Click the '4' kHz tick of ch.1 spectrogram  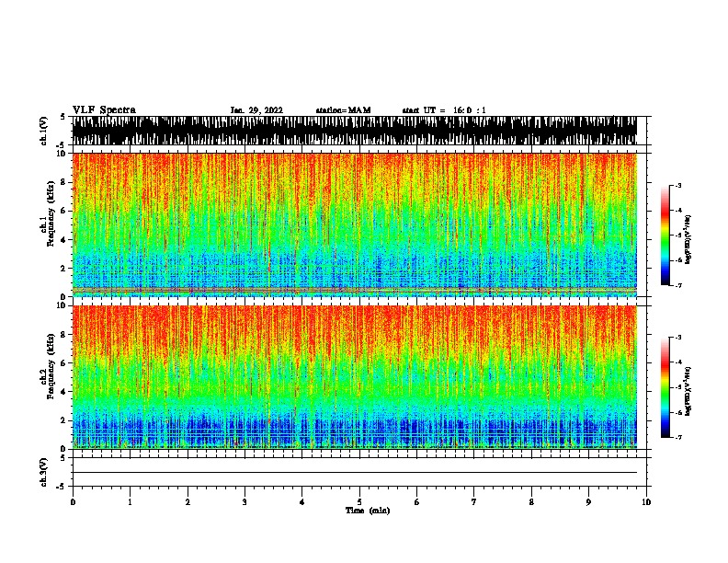(63, 240)
